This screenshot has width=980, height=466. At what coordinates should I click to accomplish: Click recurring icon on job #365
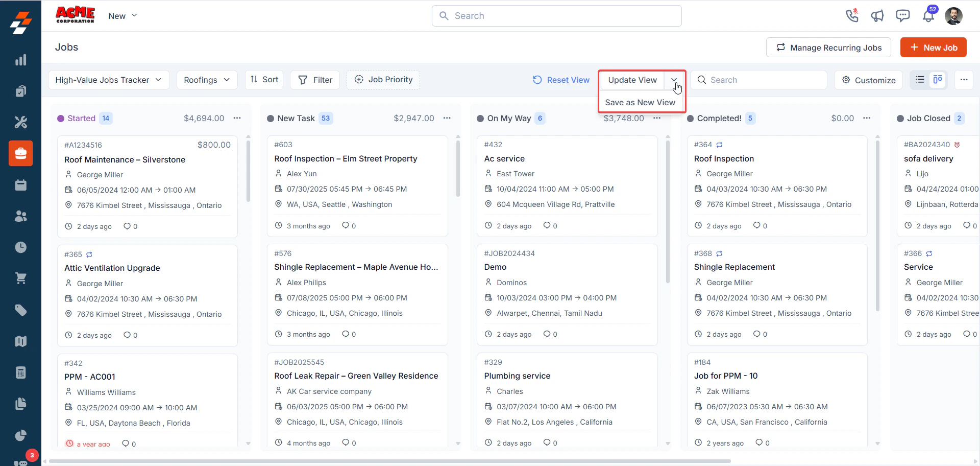click(89, 254)
